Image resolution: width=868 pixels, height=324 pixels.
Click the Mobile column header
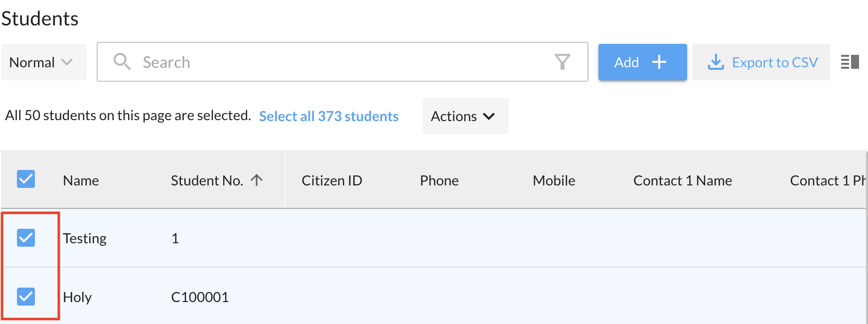[554, 180]
